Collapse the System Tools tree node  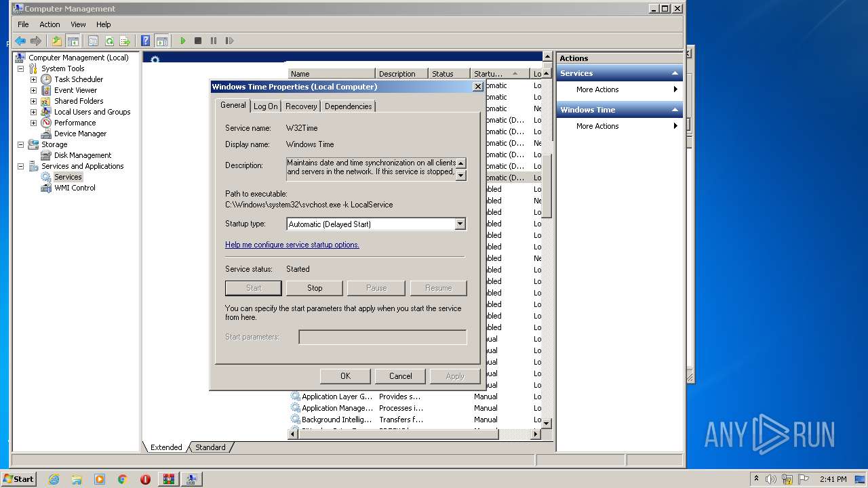(x=20, y=68)
